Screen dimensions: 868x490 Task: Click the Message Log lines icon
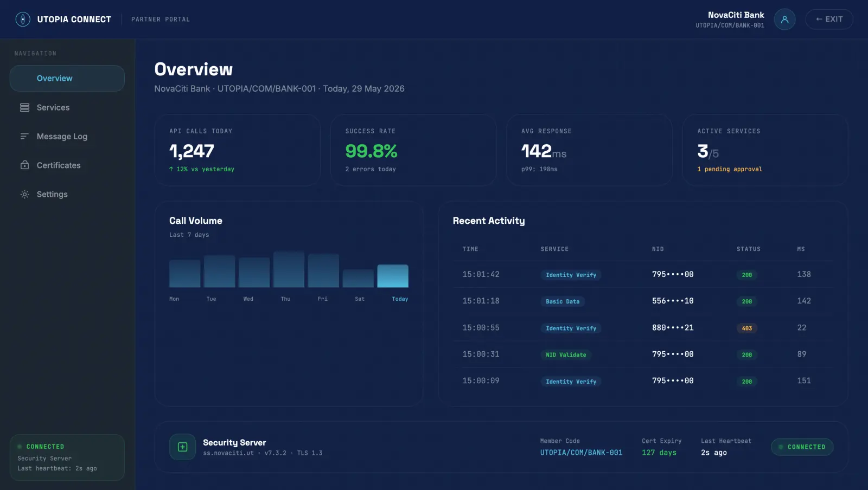(x=24, y=137)
